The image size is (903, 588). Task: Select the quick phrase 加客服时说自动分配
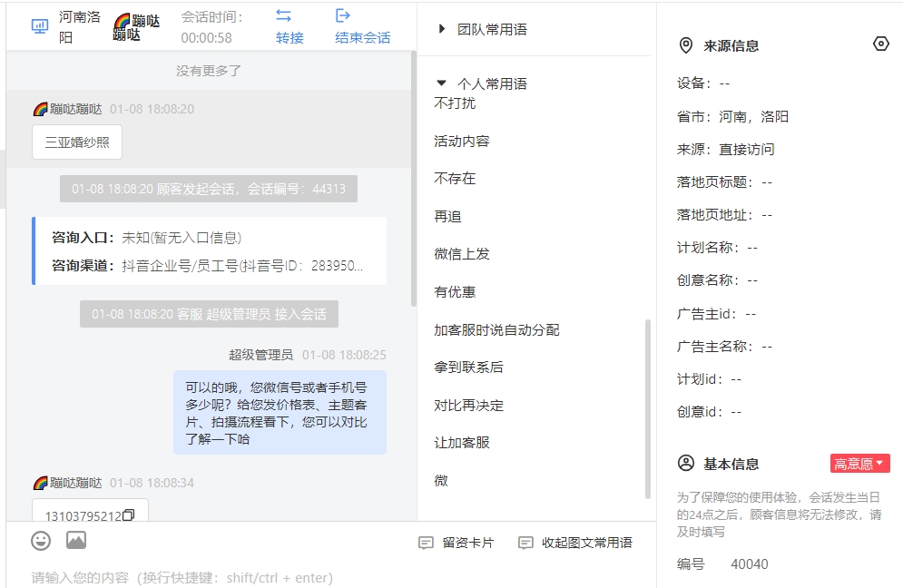tap(497, 330)
